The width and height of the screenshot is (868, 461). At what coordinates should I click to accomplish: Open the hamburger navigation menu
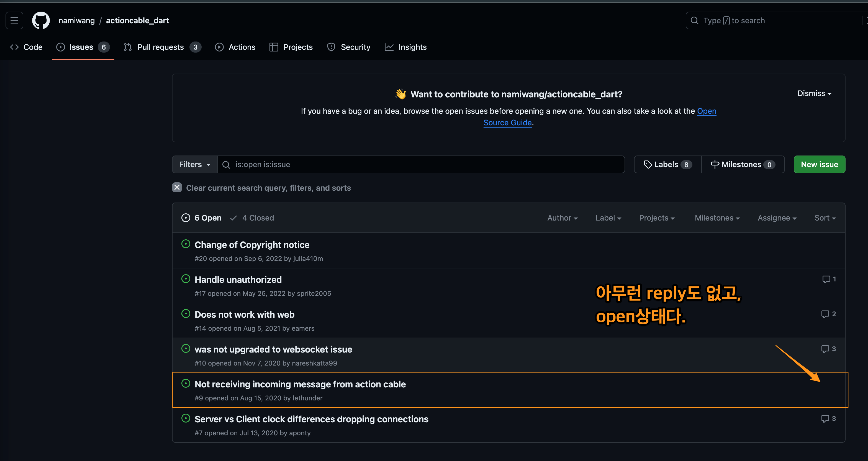tap(14, 20)
